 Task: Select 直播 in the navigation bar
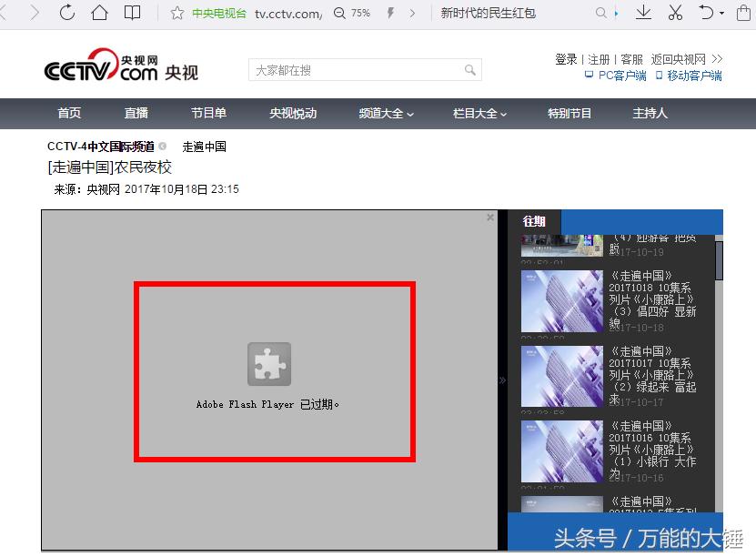point(135,114)
